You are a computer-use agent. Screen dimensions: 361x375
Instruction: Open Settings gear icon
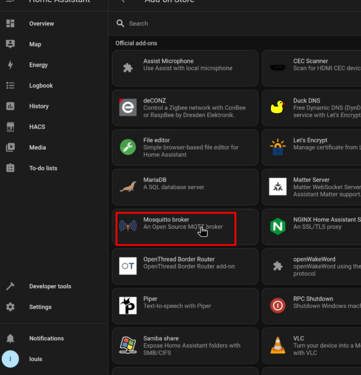tap(10, 307)
